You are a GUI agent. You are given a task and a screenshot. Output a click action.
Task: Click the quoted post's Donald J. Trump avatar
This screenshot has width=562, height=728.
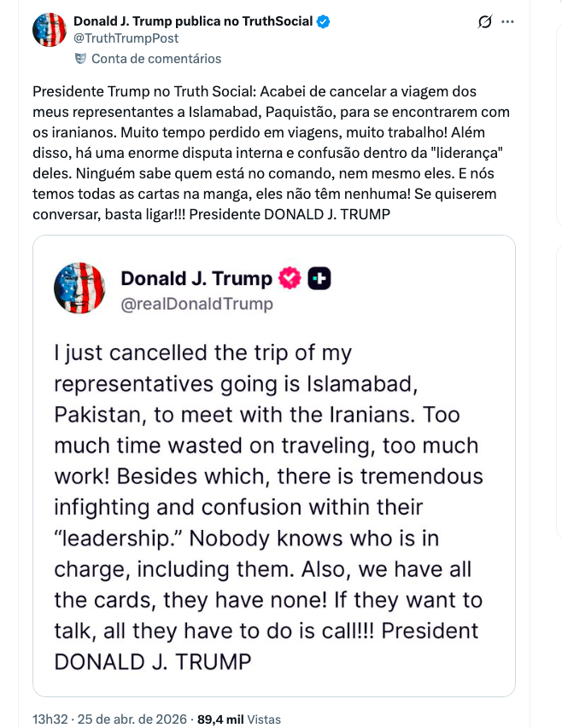pos(79,288)
